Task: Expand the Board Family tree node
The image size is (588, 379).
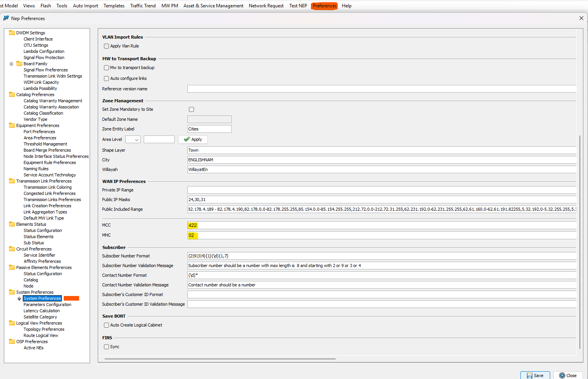Action: [11, 64]
